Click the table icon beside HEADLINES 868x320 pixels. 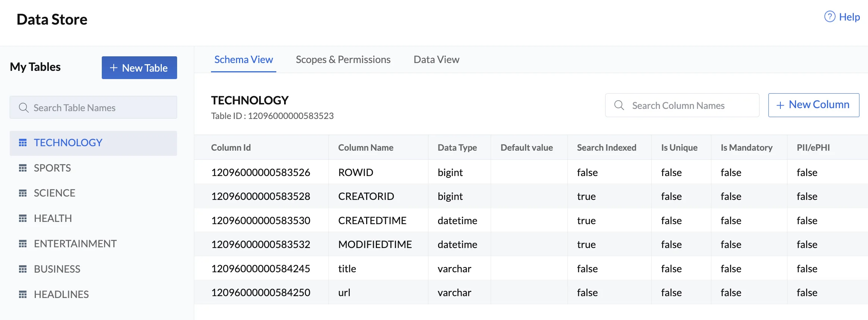tap(23, 295)
